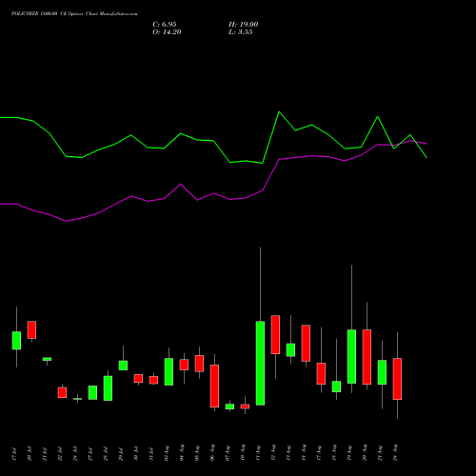Screen dimensions: 476x476
Task: Click the chart title text at top left
Action: (74, 14)
